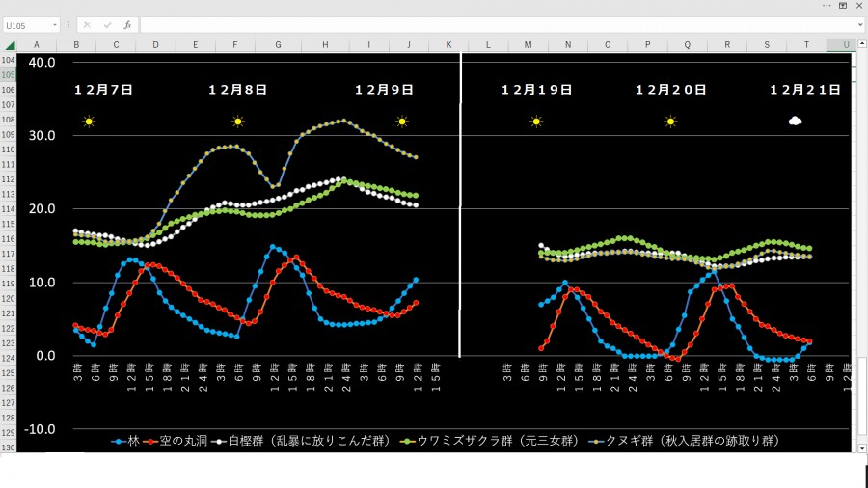Expand the formula bar with chevron
The image size is (868, 488).
pyautogui.click(x=858, y=25)
